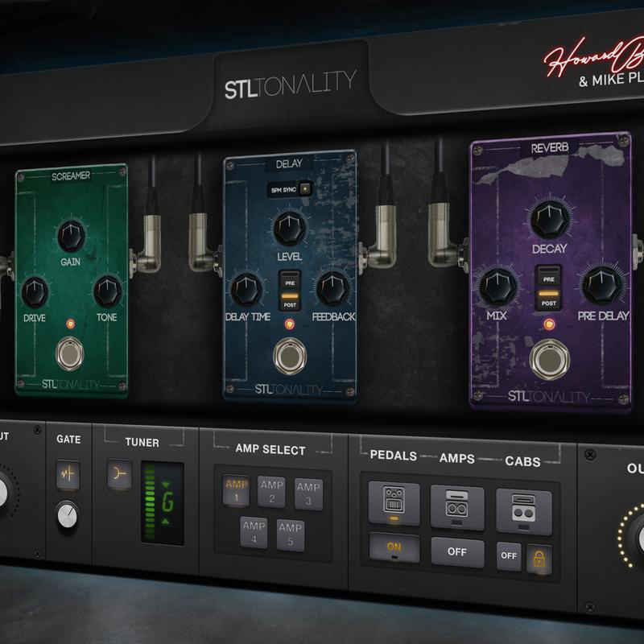Set the Reverb pedal to PRE position
The image size is (644, 644).
click(549, 276)
